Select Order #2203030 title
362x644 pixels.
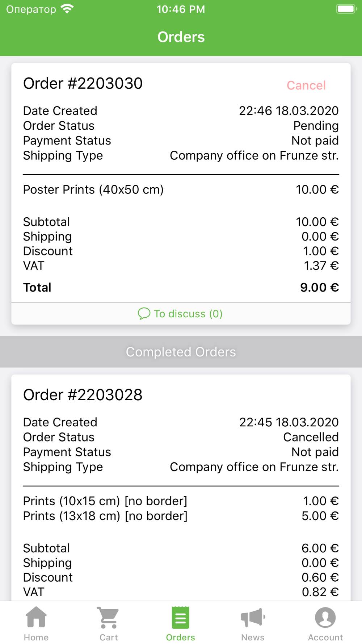coord(83,84)
